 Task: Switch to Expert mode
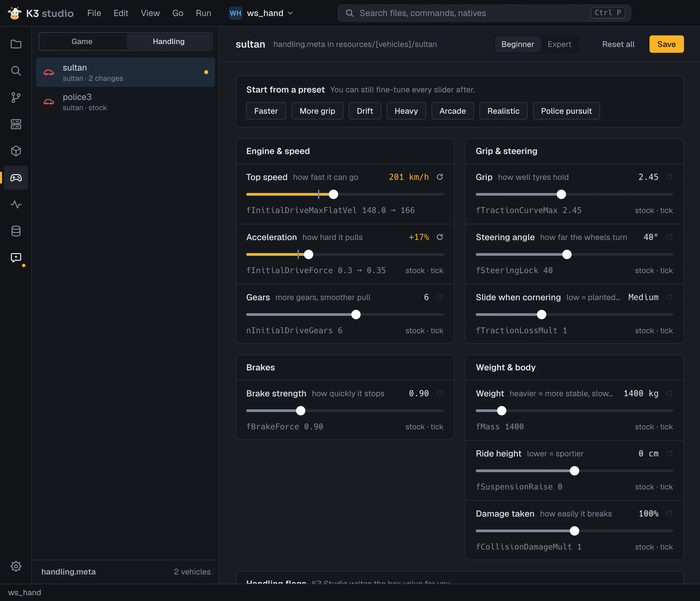pos(559,44)
